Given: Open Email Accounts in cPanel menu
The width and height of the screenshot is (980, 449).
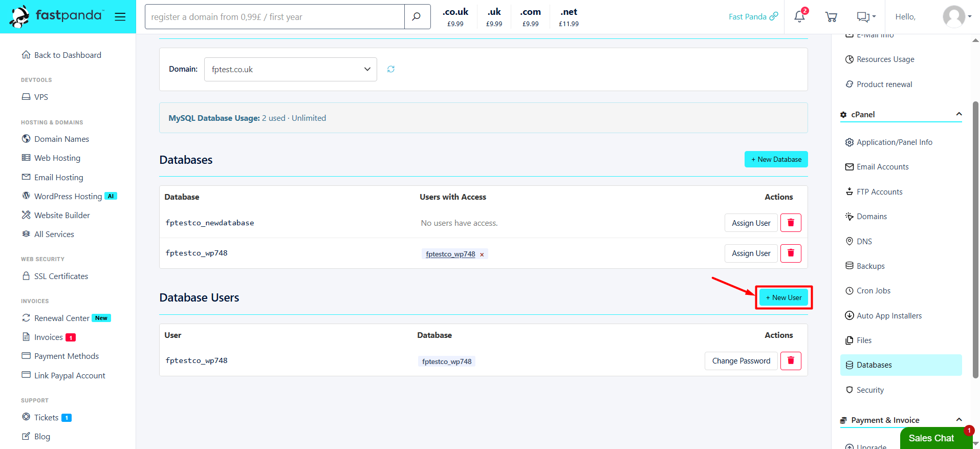Looking at the screenshot, I should 877,167.
